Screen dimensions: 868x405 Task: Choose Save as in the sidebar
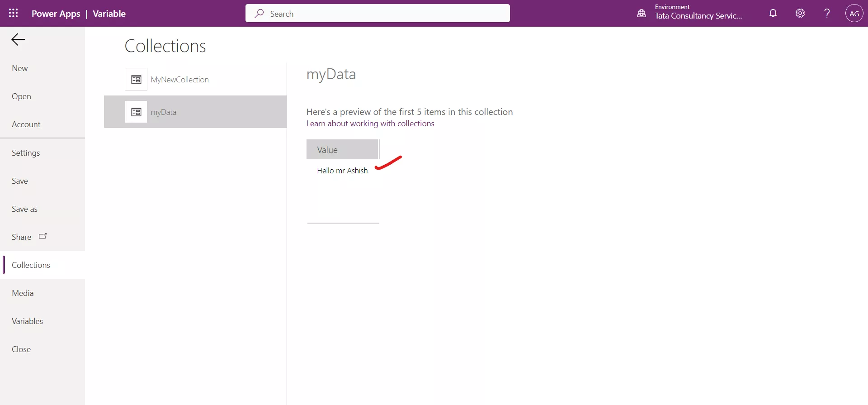point(42,209)
